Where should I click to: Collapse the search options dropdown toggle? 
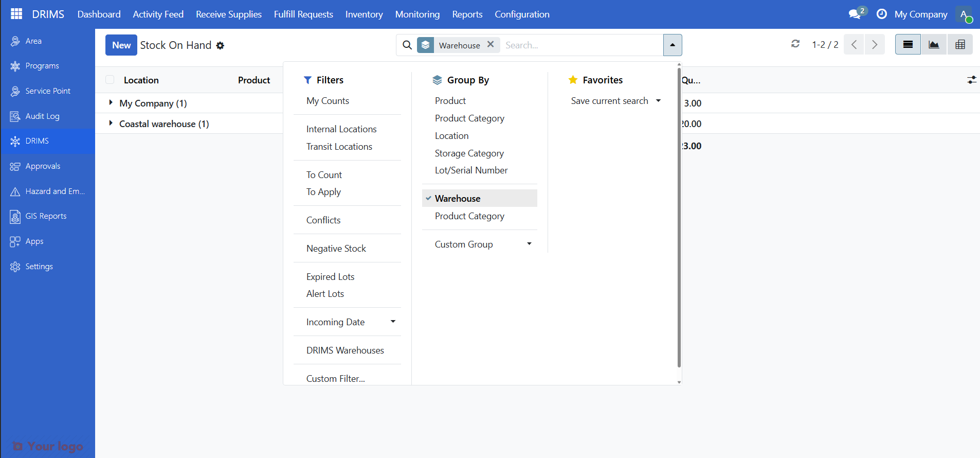[673, 45]
